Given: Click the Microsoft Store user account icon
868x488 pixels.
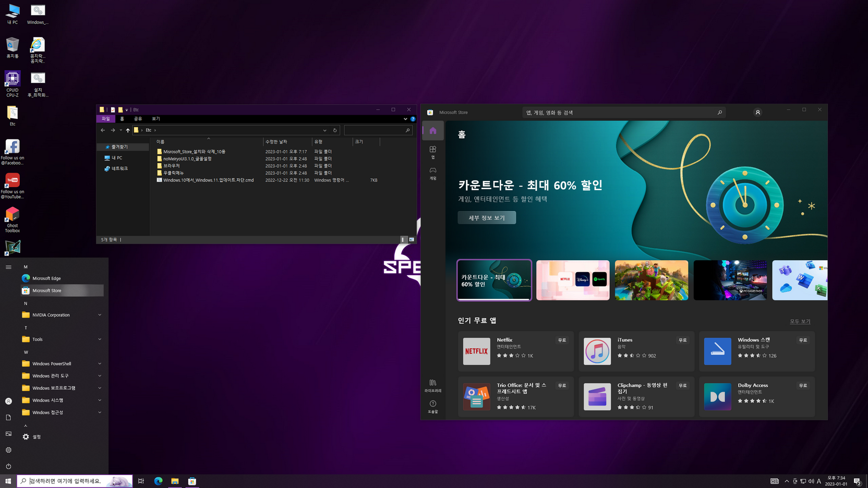Looking at the screenshot, I should pyautogui.click(x=758, y=112).
